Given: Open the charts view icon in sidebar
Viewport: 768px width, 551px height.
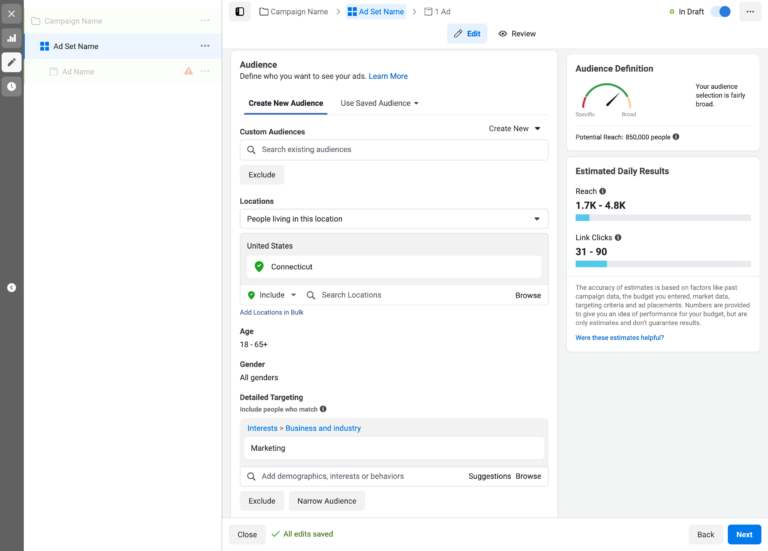Looking at the screenshot, I should [x=11, y=38].
